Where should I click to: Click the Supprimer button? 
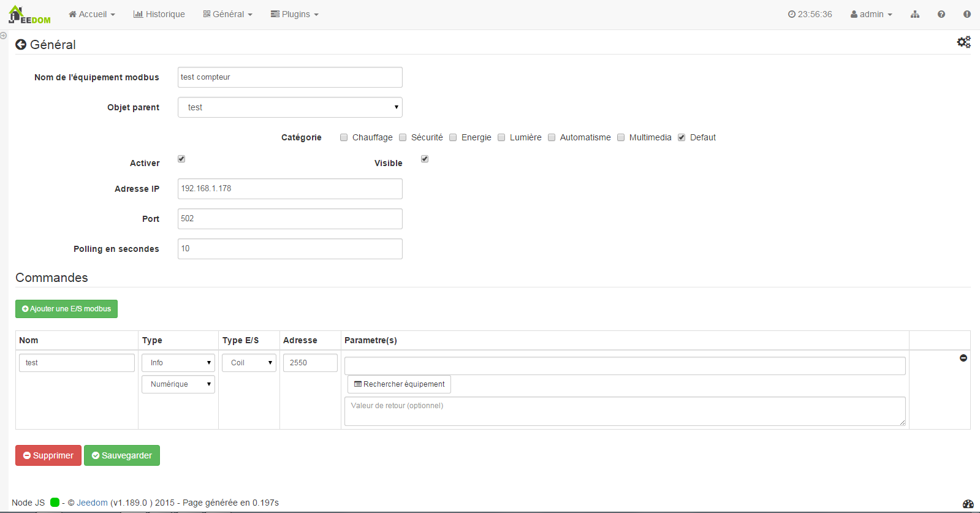(48, 455)
